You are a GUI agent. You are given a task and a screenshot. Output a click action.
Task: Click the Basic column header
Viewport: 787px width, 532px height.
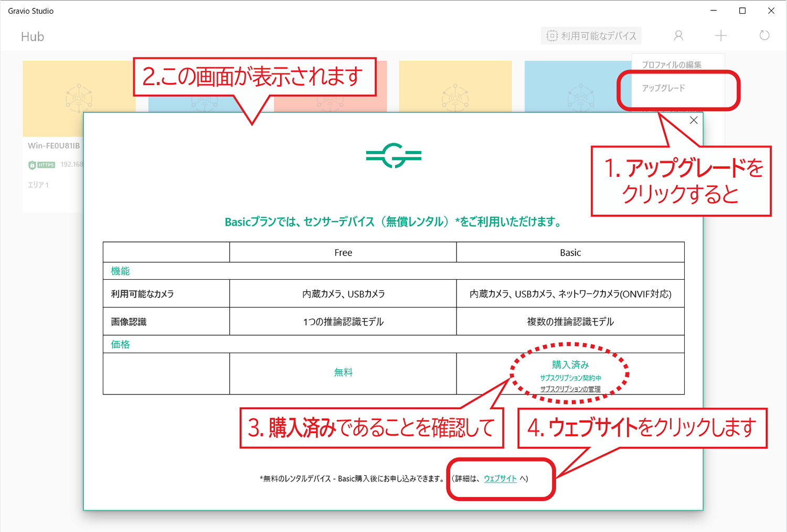pos(570,252)
